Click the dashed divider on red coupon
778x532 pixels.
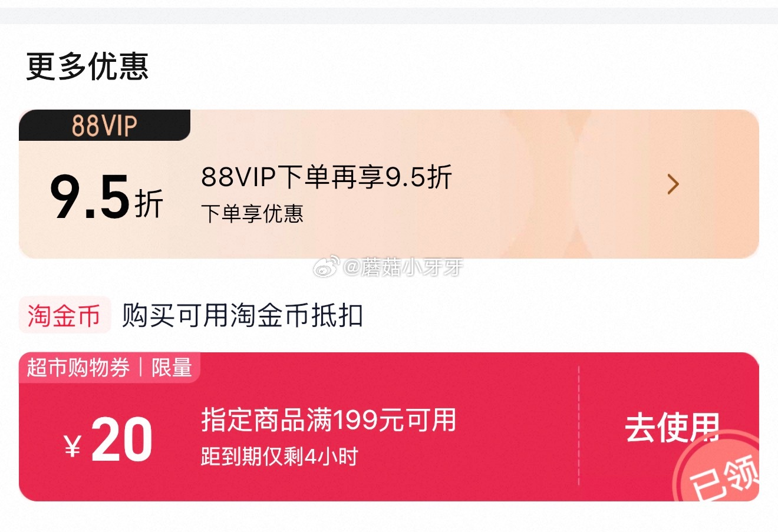[579, 427]
